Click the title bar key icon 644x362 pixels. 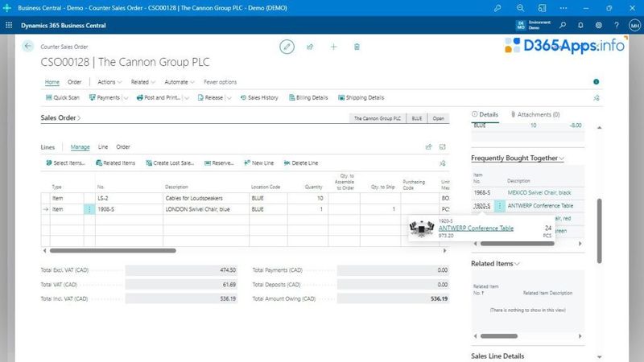click(x=497, y=8)
